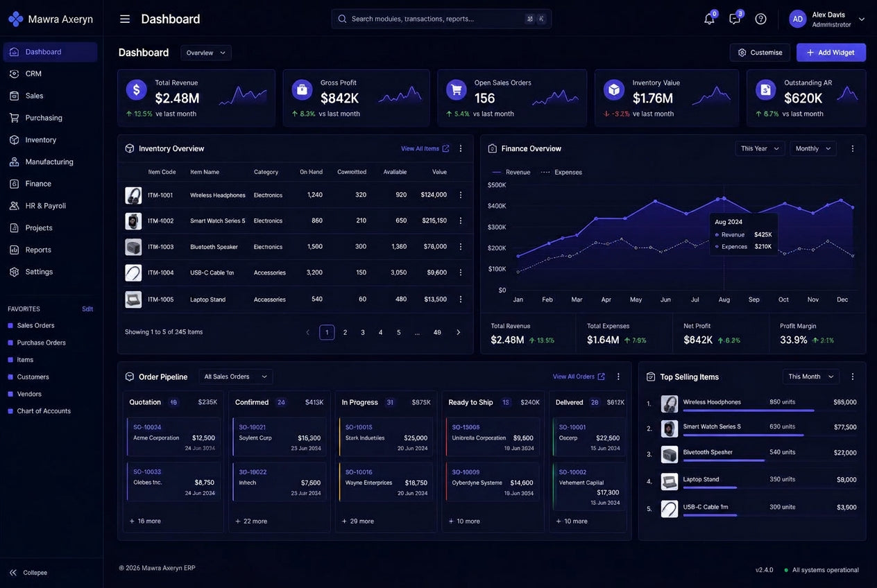This screenshot has width=877, height=588.
Task: Click the Inventory Overview cube icon
Action: coord(129,148)
